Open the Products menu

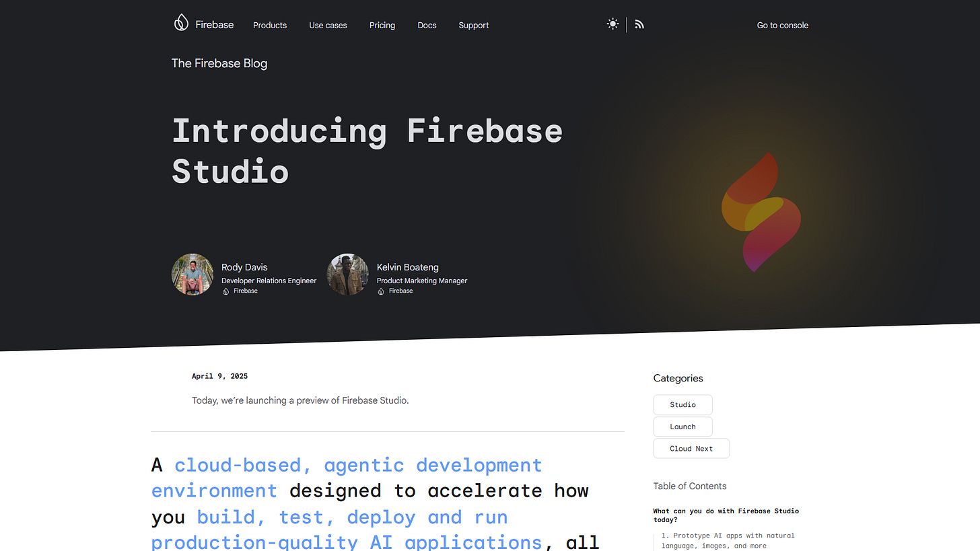pos(270,26)
